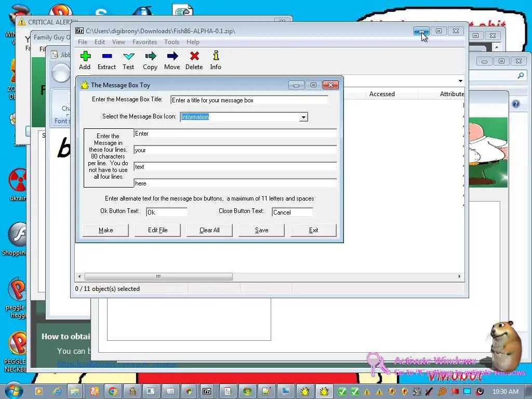
Task: Click the message line containing 'your'
Action: point(235,150)
